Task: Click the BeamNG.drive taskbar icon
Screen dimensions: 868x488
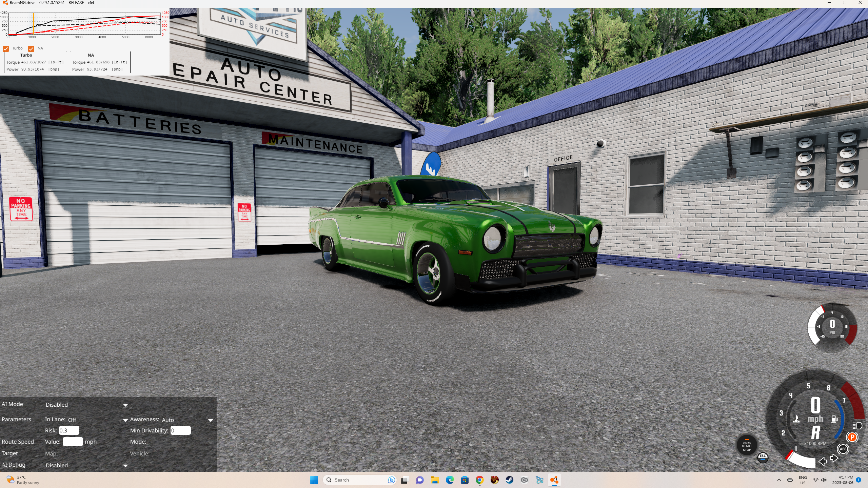Action: pos(554,480)
